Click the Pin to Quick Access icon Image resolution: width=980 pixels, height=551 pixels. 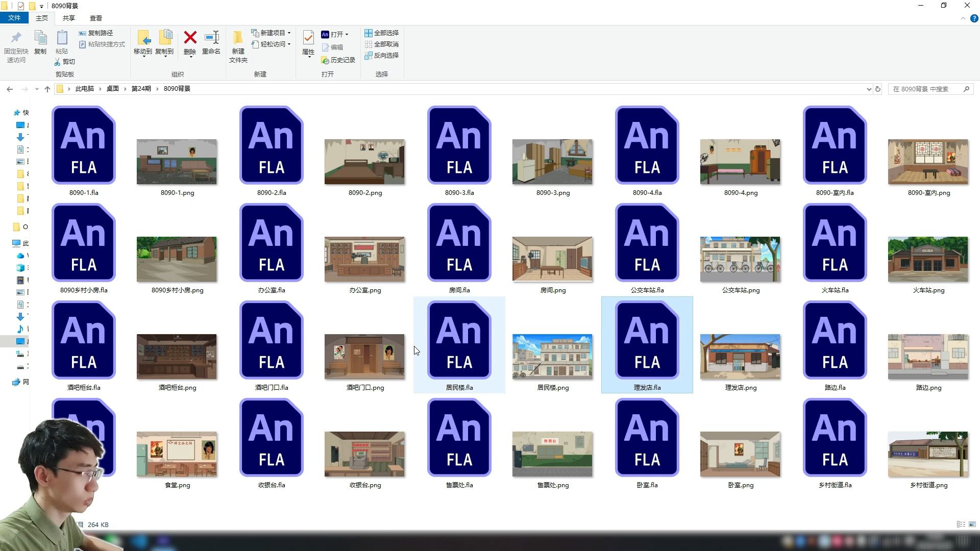(16, 38)
